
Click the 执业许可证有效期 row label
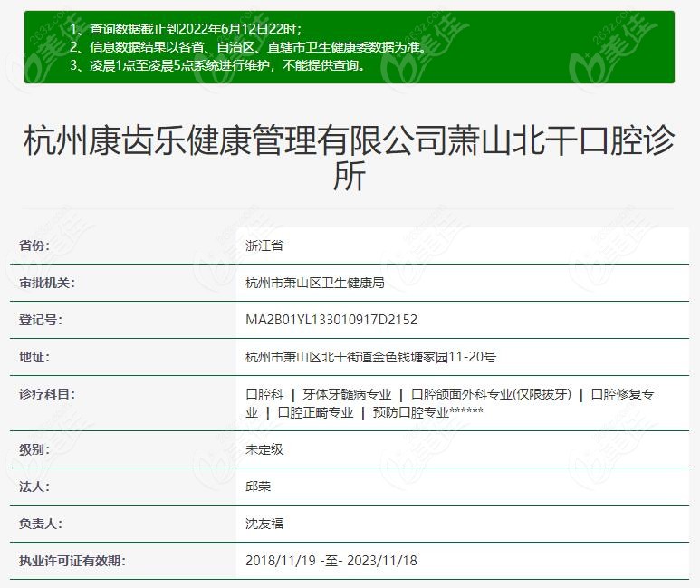[x=72, y=560]
